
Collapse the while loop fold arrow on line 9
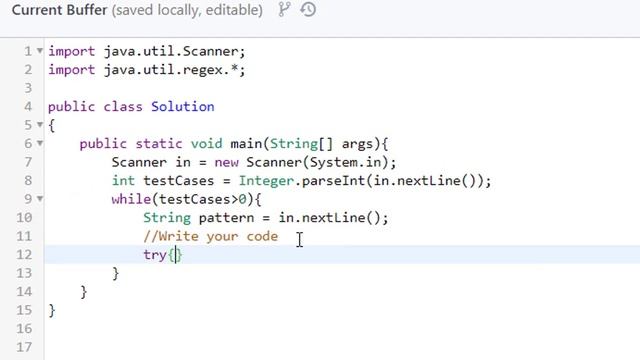[x=40, y=199]
